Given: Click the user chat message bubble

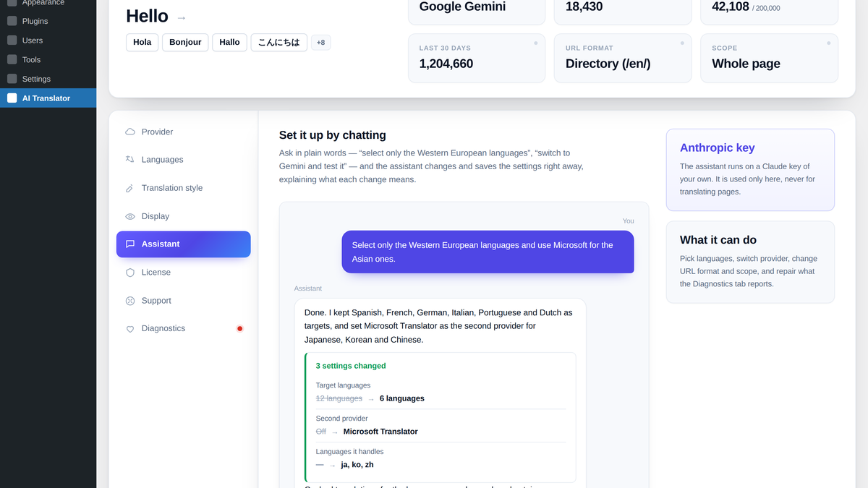Looking at the screenshot, I should [488, 252].
